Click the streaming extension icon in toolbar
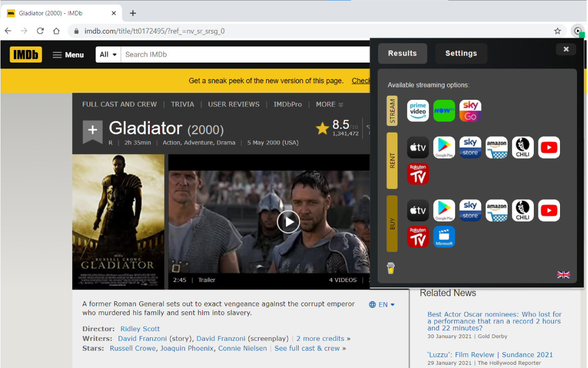This screenshot has width=588, height=368. click(577, 31)
